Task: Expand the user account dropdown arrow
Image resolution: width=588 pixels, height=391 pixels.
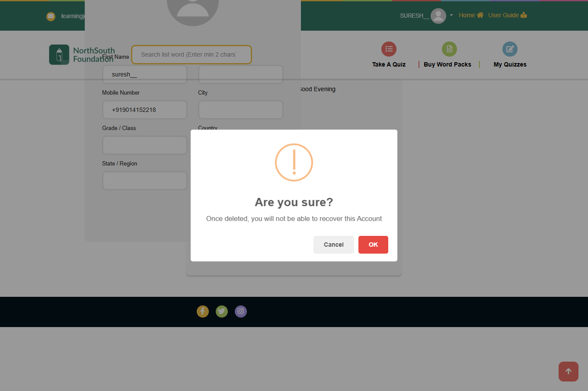Action: point(451,15)
